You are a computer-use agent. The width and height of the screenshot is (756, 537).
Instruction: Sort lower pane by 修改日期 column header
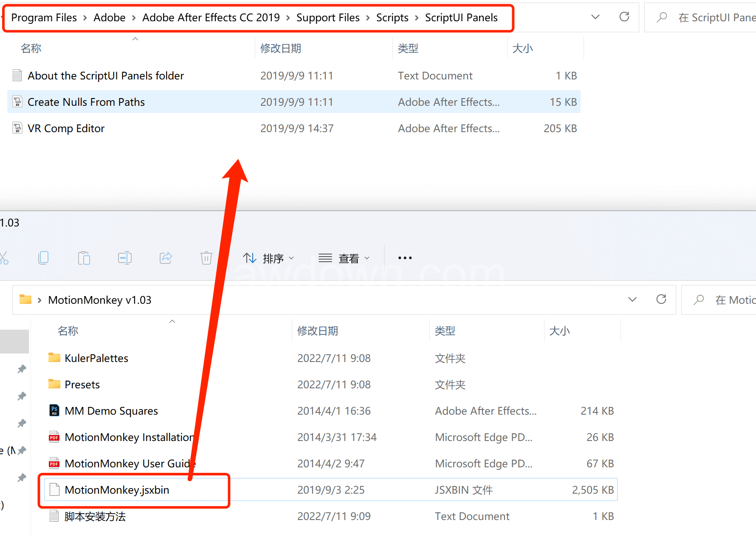click(317, 331)
